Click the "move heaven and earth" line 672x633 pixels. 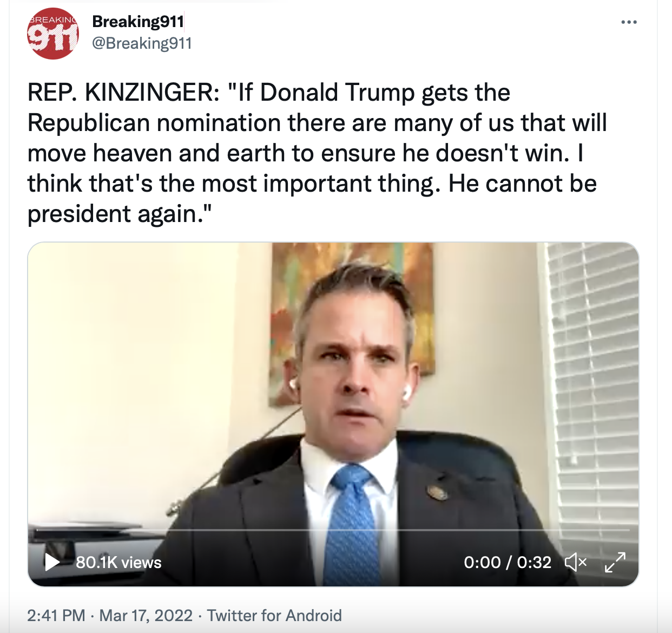coord(305,153)
